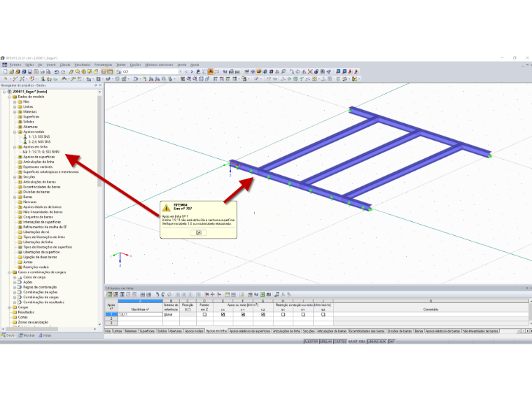The height and width of the screenshot is (399, 532).
Task: Open the Editar menu
Action: 29,64
